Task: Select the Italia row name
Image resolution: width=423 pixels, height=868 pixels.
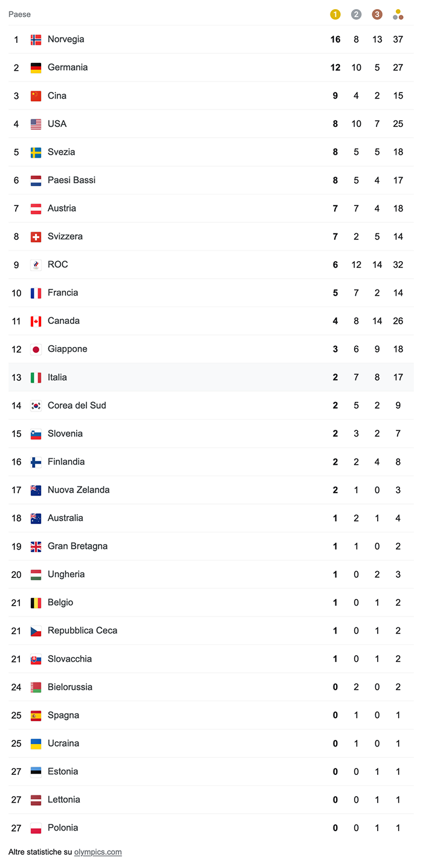Action: pos(57,377)
